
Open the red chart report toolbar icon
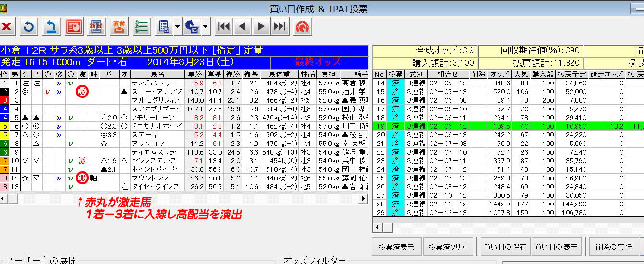coord(73,26)
